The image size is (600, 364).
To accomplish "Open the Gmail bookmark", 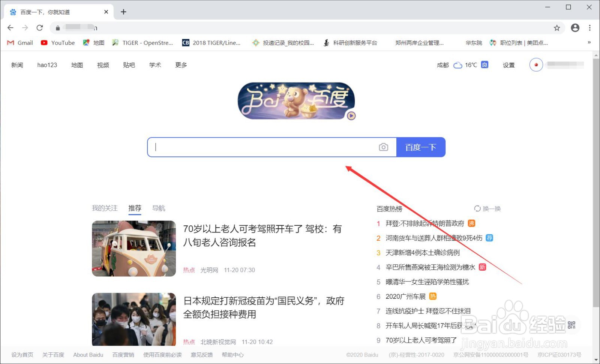I will click(20, 43).
